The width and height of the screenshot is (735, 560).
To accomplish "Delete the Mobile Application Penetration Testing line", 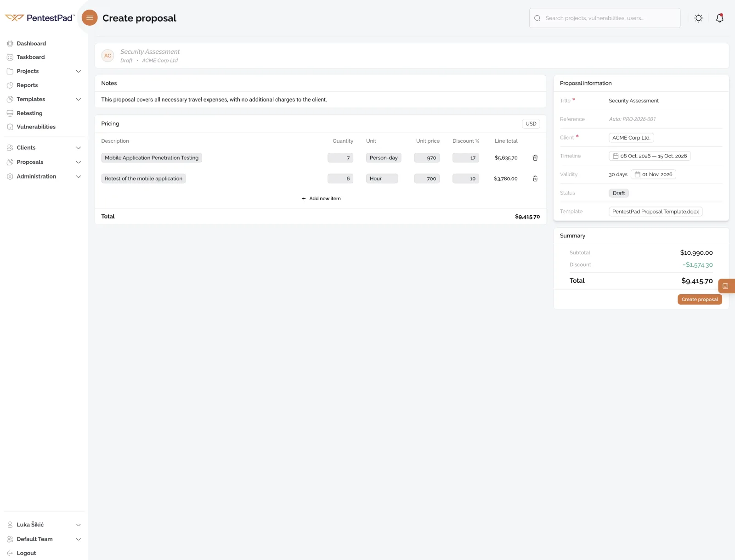I will click(535, 158).
